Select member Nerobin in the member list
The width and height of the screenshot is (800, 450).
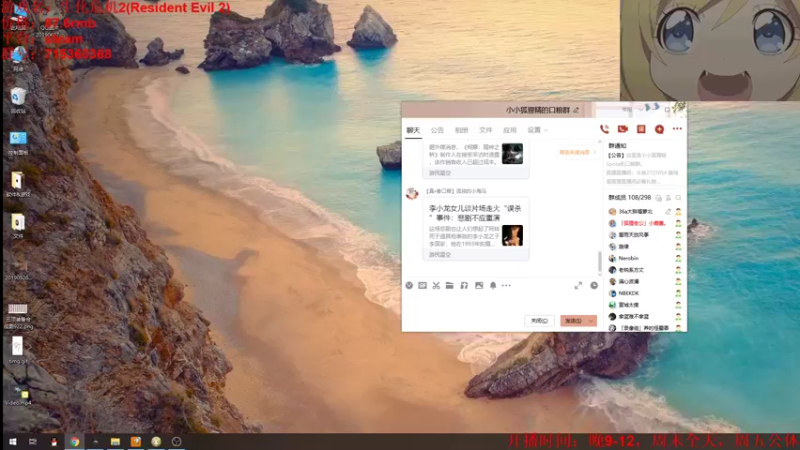point(646,258)
